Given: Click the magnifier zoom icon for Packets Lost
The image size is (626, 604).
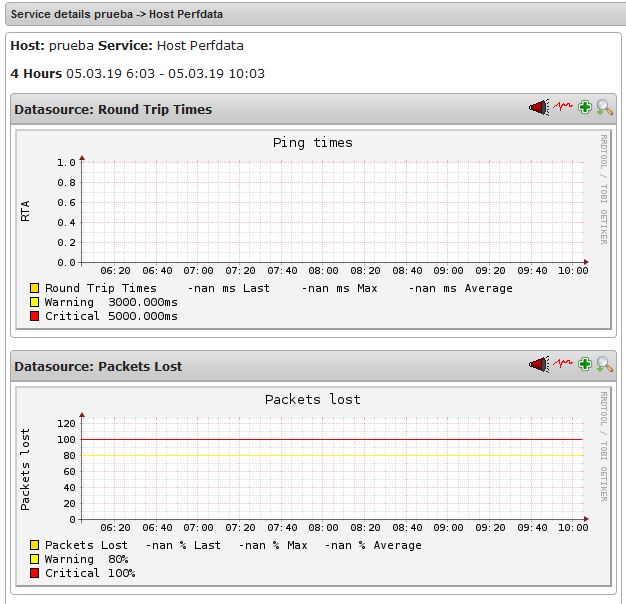Looking at the screenshot, I should coord(604,365).
